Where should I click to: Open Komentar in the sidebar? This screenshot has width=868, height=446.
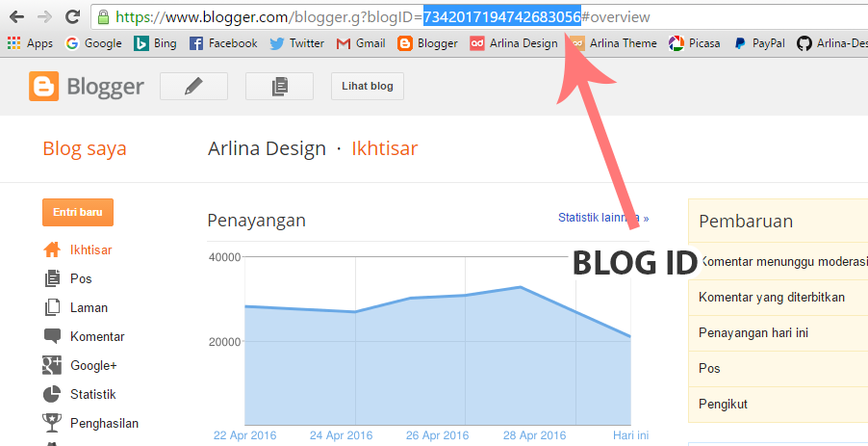tap(97, 336)
